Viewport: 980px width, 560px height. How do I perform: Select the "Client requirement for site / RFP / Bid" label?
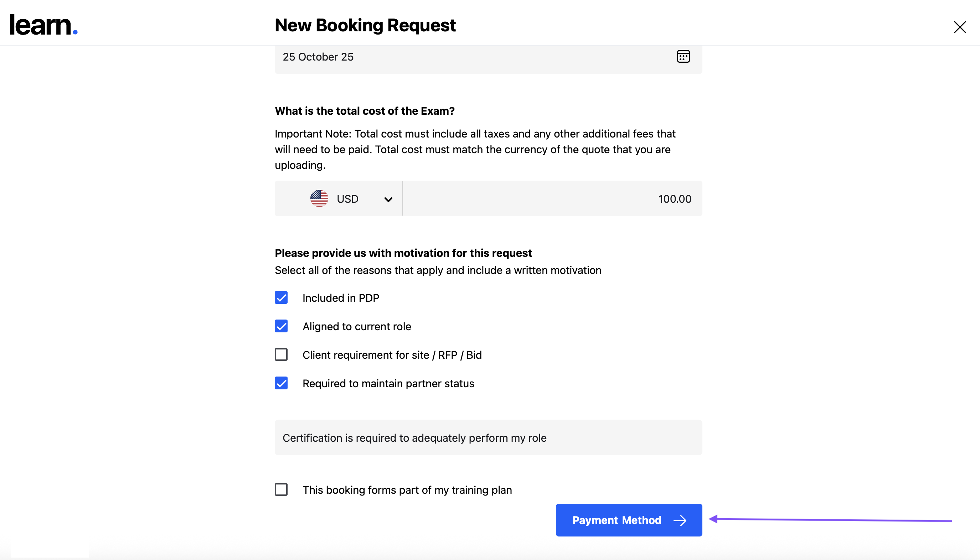tap(392, 355)
